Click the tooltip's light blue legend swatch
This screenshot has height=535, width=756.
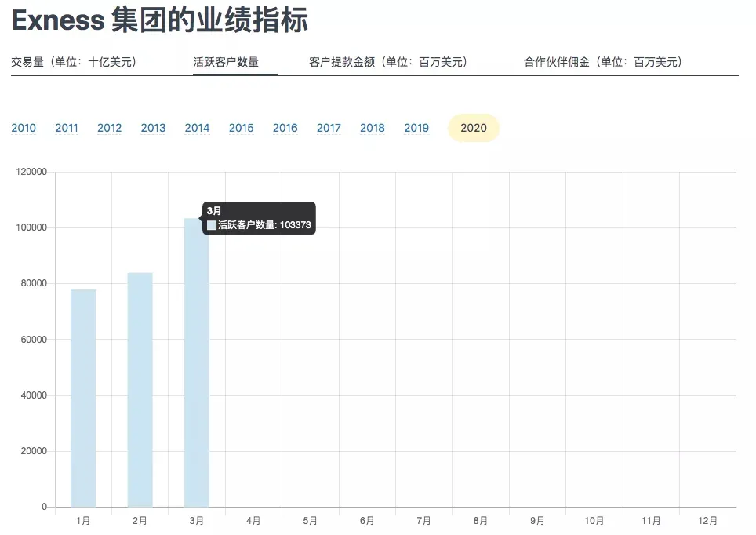(212, 225)
